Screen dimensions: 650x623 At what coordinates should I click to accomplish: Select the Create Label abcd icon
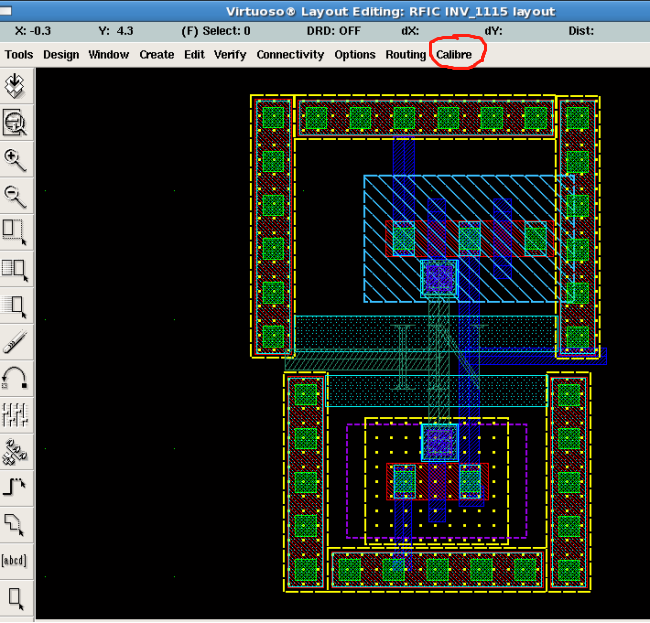coord(15,561)
